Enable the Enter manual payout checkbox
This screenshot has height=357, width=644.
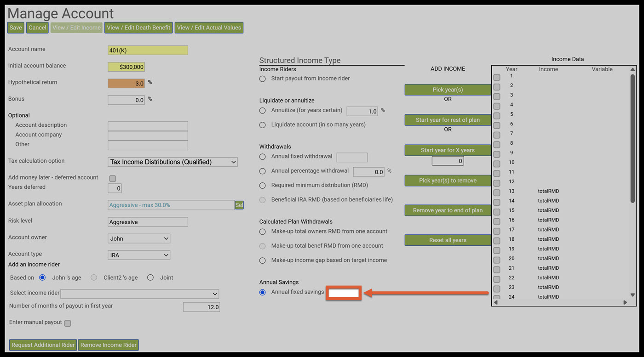point(68,323)
